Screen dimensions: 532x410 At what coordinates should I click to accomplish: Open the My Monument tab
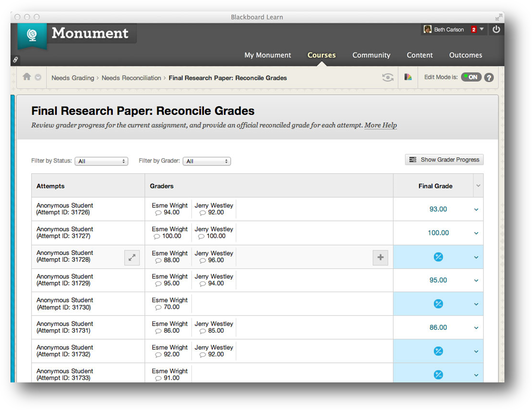(x=268, y=55)
